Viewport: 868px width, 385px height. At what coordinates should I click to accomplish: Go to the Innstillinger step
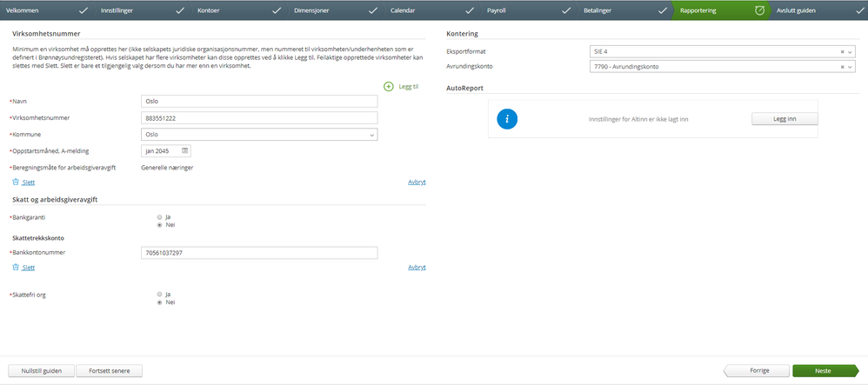coord(141,10)
